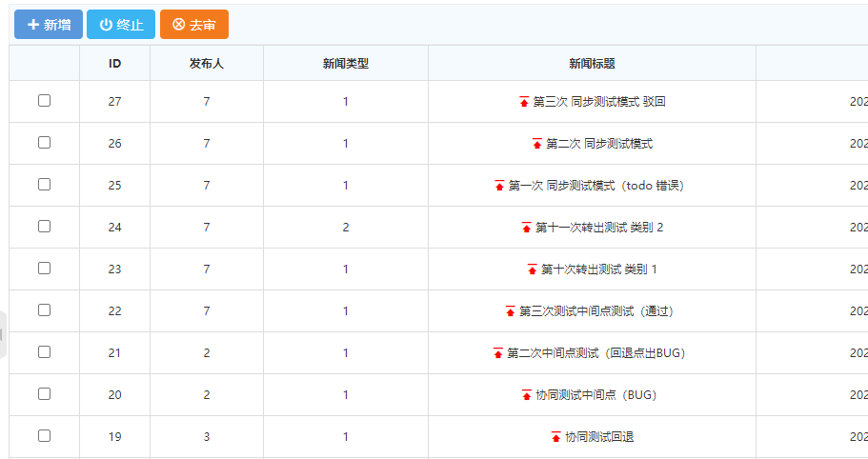Click pin-to-top icon beside 第一次 同步测试模式
The width and height of the screenshot is (868, 459).
499,186
